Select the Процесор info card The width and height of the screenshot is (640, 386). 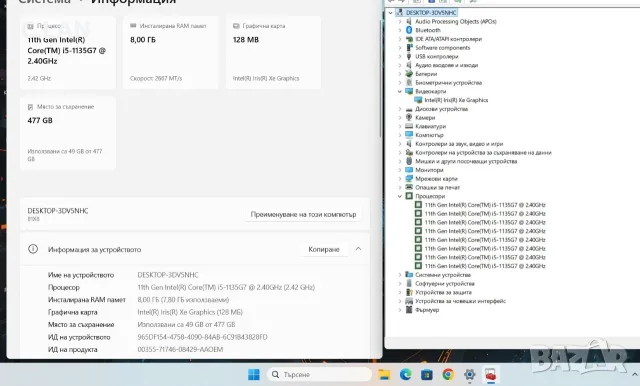[x=68, y=52]
